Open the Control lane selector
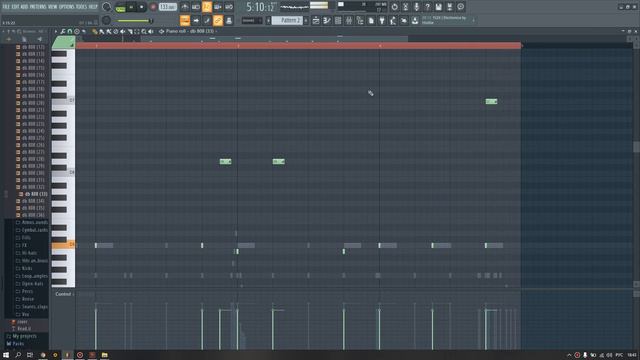This screenshot has width=640, height=360. 64,294
